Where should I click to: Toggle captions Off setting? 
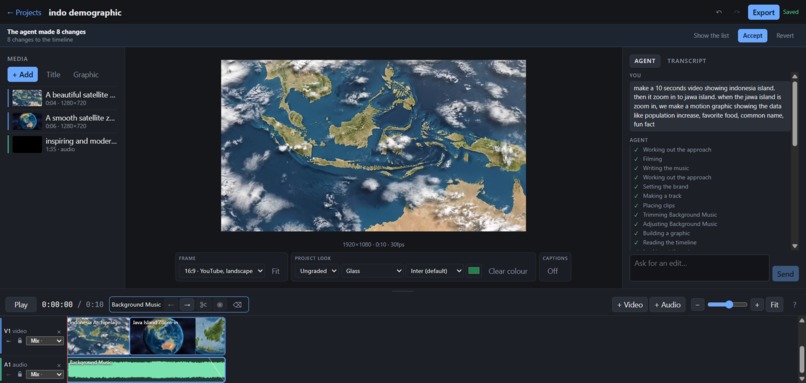pyautogui.click(x=553, y=271)
